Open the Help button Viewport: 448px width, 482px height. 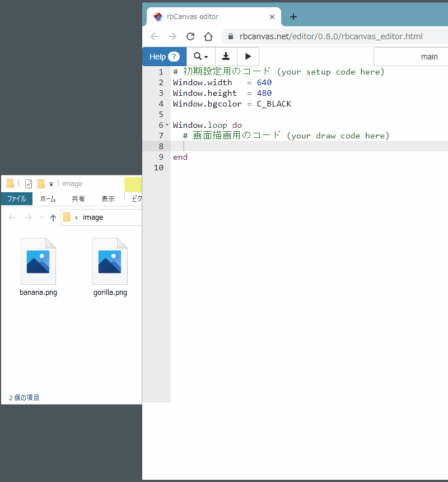coord(164,57)
